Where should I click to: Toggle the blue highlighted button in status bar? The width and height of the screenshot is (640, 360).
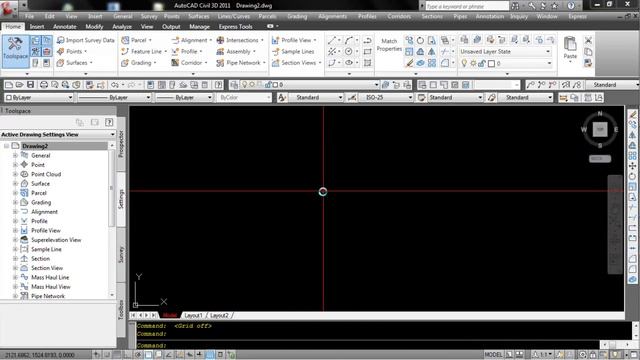[x=210, y=354]
